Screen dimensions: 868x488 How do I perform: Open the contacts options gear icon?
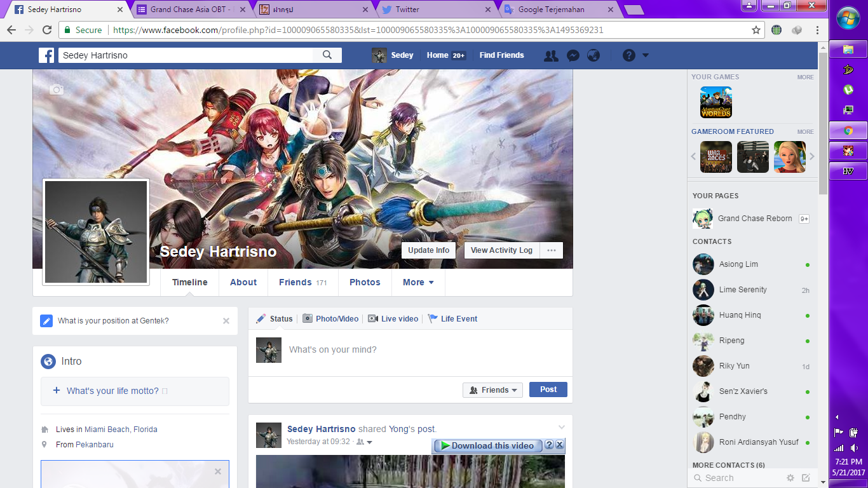pyautogui.click(x=790, y=478)
